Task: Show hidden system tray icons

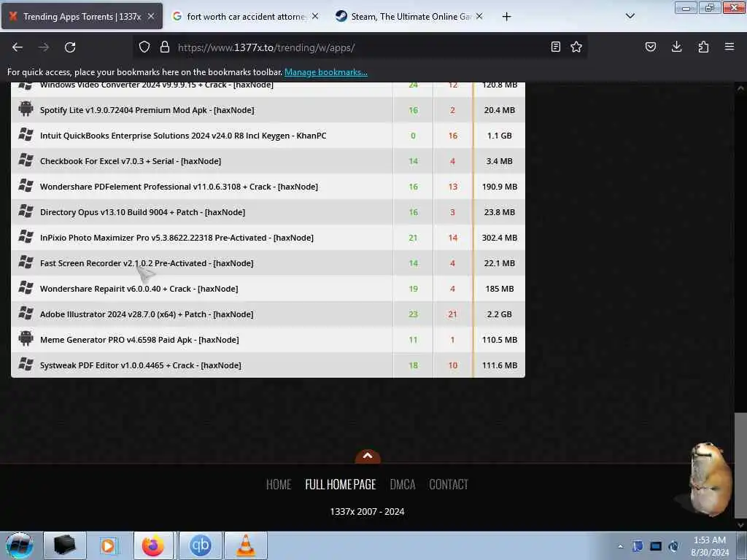Action: tap(620, 547)
